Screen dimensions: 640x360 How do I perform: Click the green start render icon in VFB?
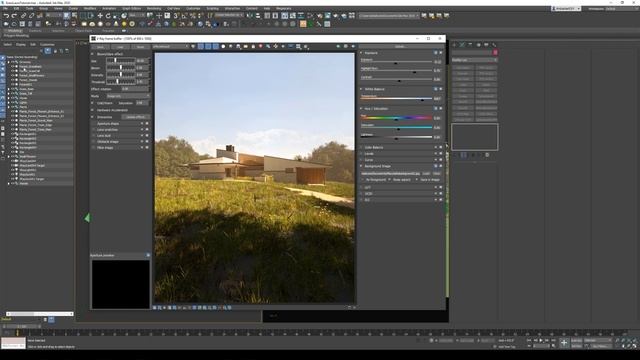pyautogui.click(x=338, y=47)
